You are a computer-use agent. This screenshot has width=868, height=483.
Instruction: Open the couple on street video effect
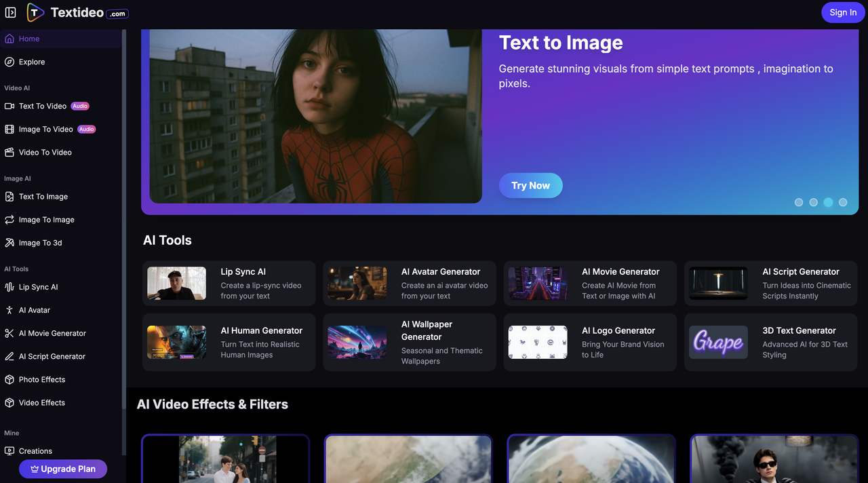[225, 459]
